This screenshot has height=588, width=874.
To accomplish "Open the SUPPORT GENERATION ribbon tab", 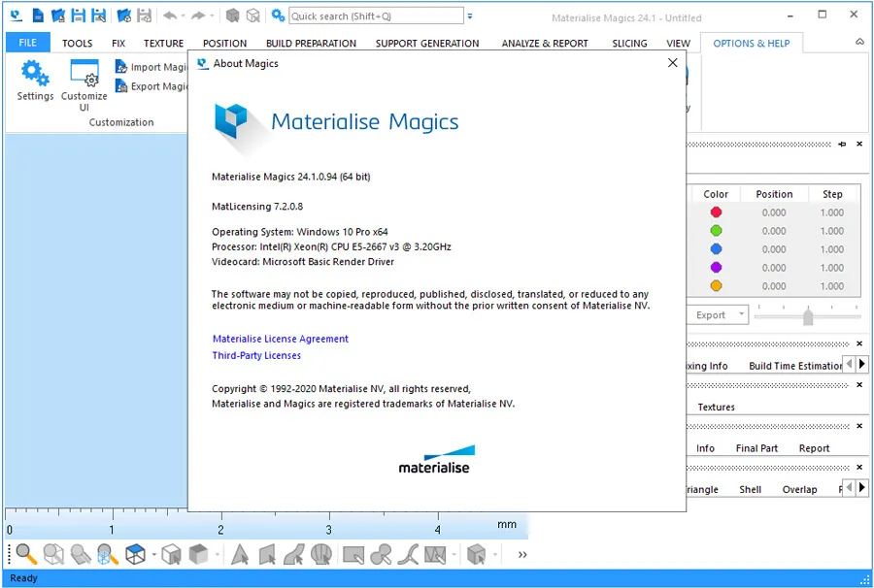I will coord(427,44).
